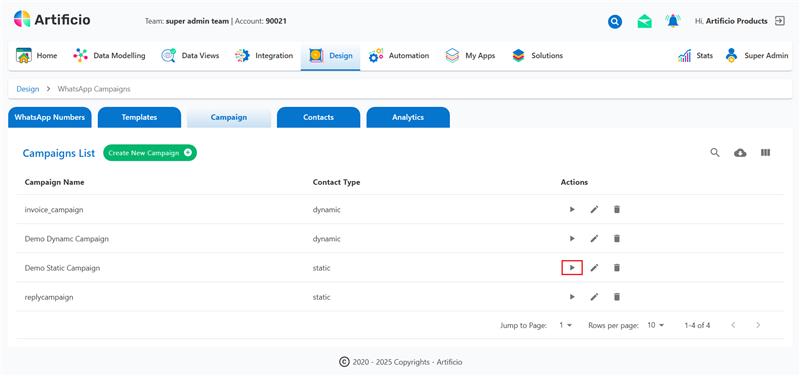Run the Demo Static Campaign
The width and height of the screenshot is (800, 376).
coord(572,267)
